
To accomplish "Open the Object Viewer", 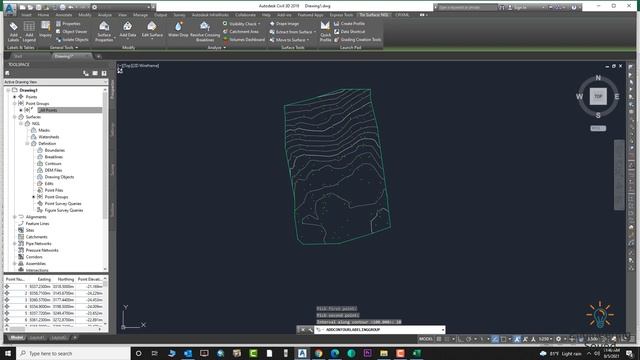I will click(x=71, y=31).
